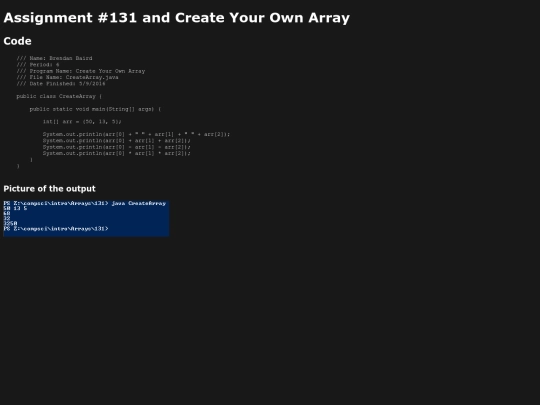540x405 pixels.
Task: Click the 'int[] arr = {50, 13, 5};' line
Action: (82, 122)
